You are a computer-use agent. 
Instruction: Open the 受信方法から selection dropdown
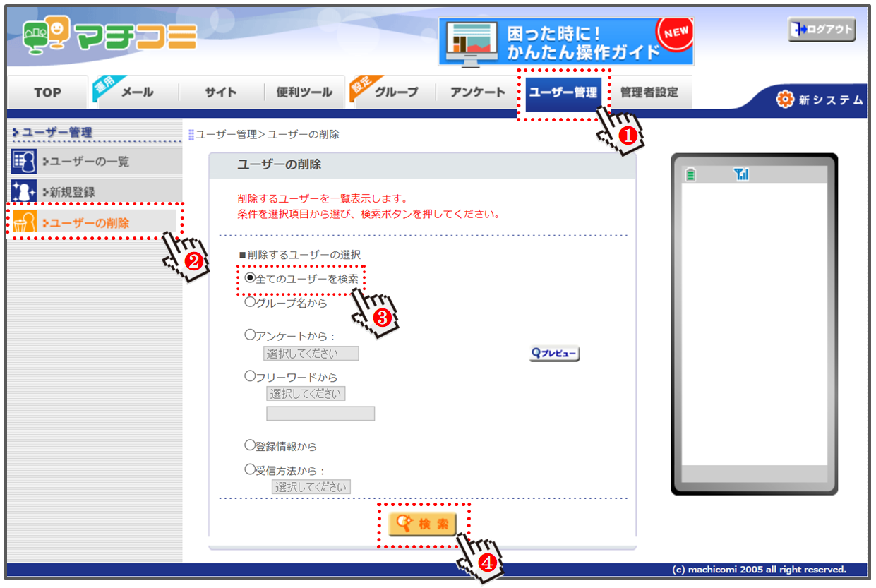tap(311, 486)
